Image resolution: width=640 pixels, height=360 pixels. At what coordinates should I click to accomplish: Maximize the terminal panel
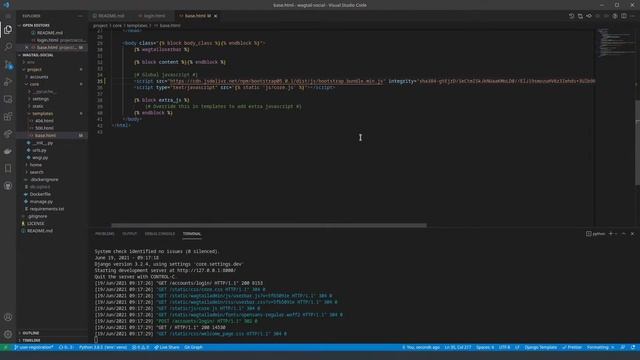click(x=624, y=234)
